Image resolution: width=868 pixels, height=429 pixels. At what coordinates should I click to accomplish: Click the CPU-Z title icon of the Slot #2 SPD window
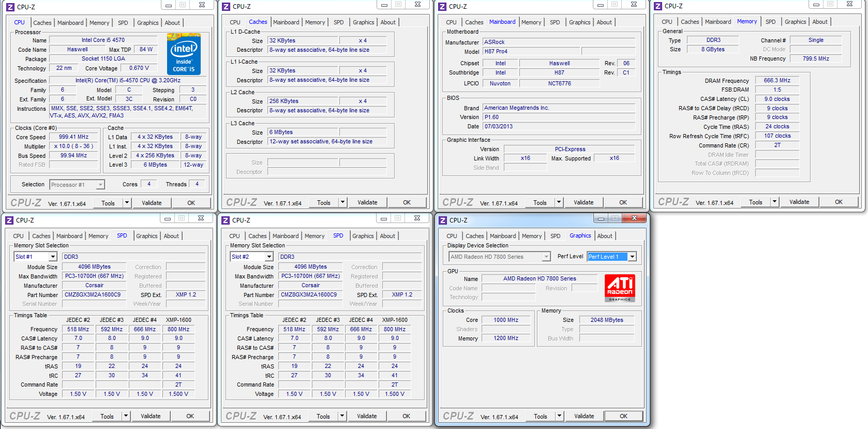226,220
